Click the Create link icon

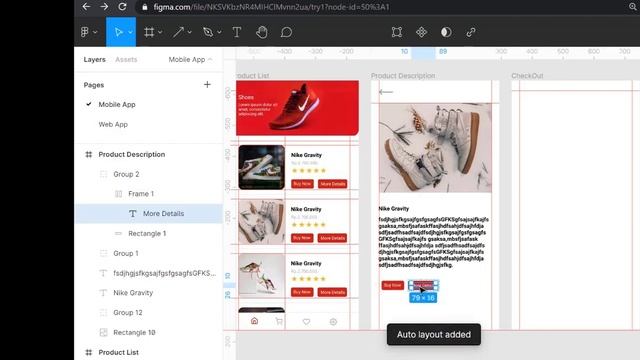(x=471, y=32)
